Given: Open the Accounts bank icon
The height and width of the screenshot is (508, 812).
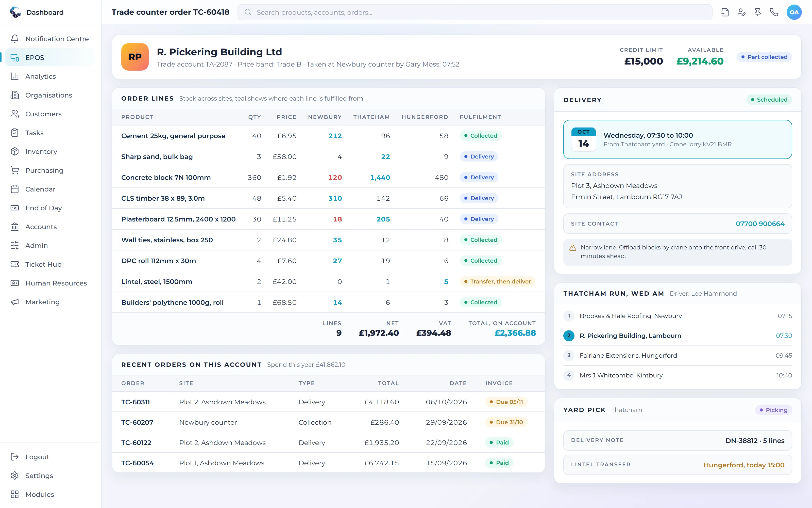Looking at the screenshot, I should tap(15, 227).
